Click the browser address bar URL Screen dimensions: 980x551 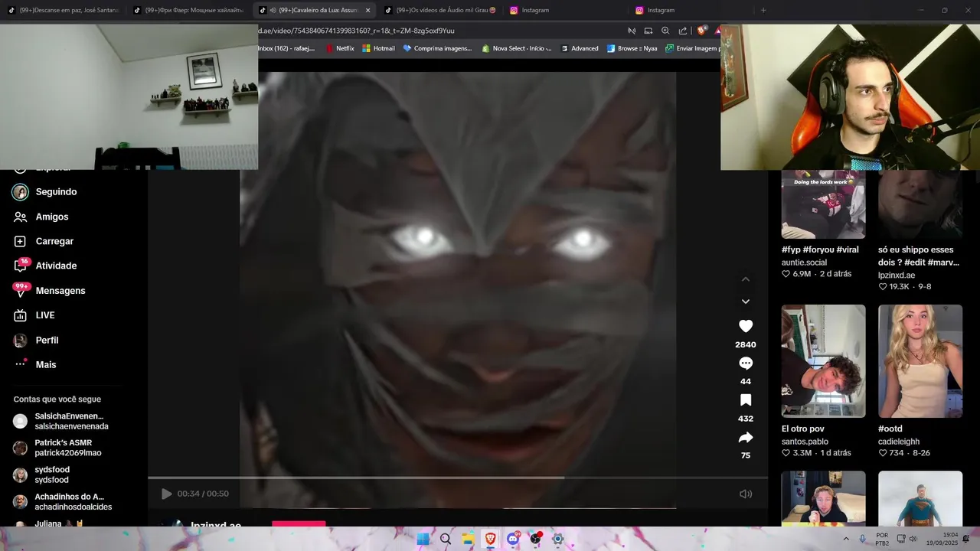coord(356,31)
